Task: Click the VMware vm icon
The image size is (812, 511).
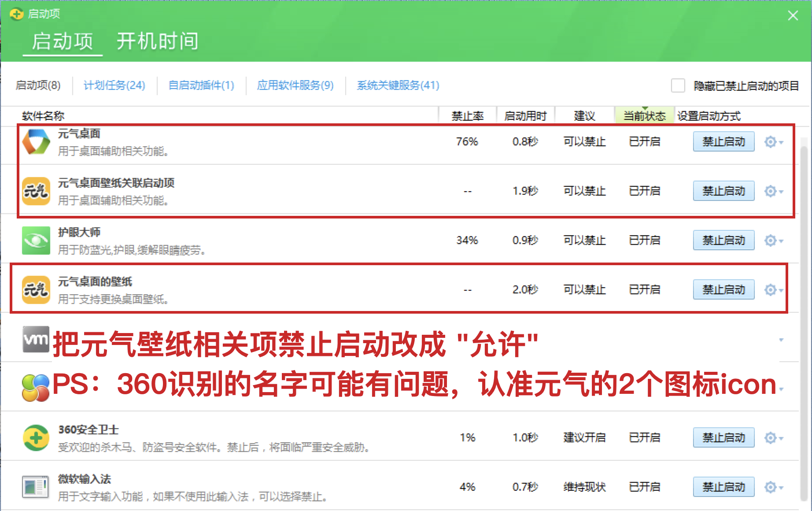Action: [x=36, y=339]
